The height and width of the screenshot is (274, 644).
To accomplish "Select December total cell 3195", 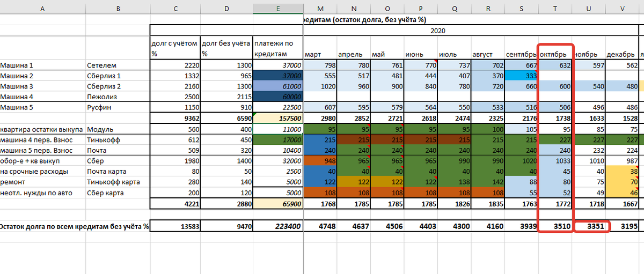I will click(x=622, y=226).
